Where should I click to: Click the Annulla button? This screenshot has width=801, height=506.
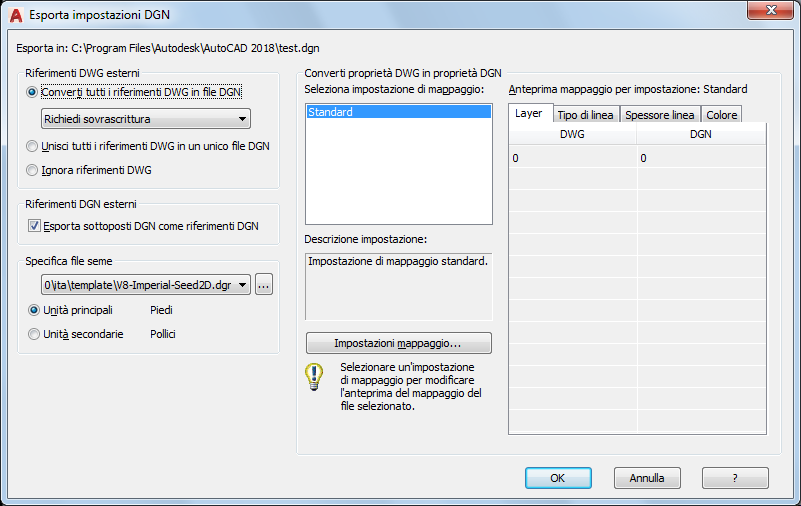[x=647, y=478]
